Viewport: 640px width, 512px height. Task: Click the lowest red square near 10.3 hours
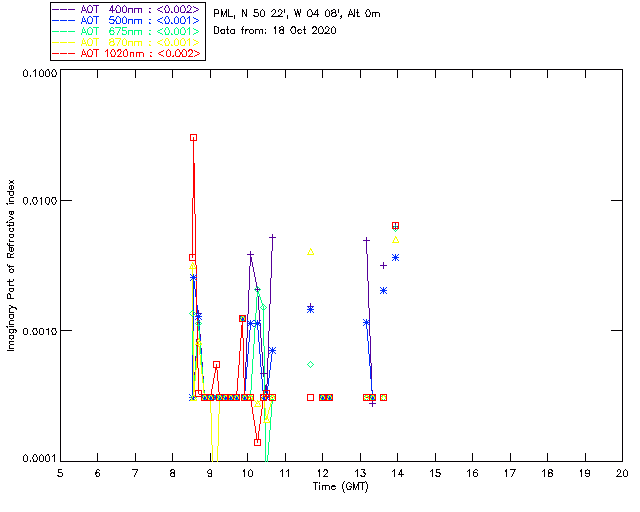(258, 442)
